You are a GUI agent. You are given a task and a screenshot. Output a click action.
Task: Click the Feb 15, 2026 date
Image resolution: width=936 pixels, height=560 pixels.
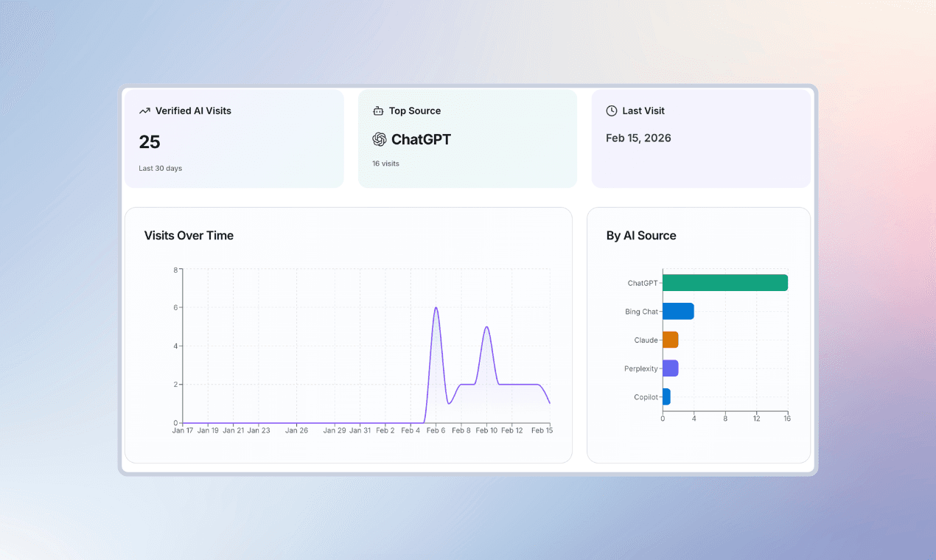(x=638, y=138)
